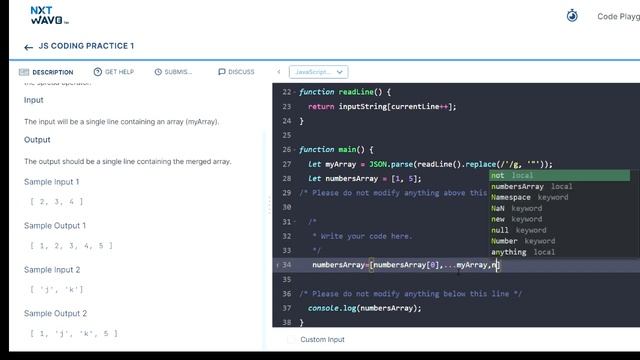Click line number 23 in the gutter
The height and width of the screenshot is (360, 640).
(287, 107)
